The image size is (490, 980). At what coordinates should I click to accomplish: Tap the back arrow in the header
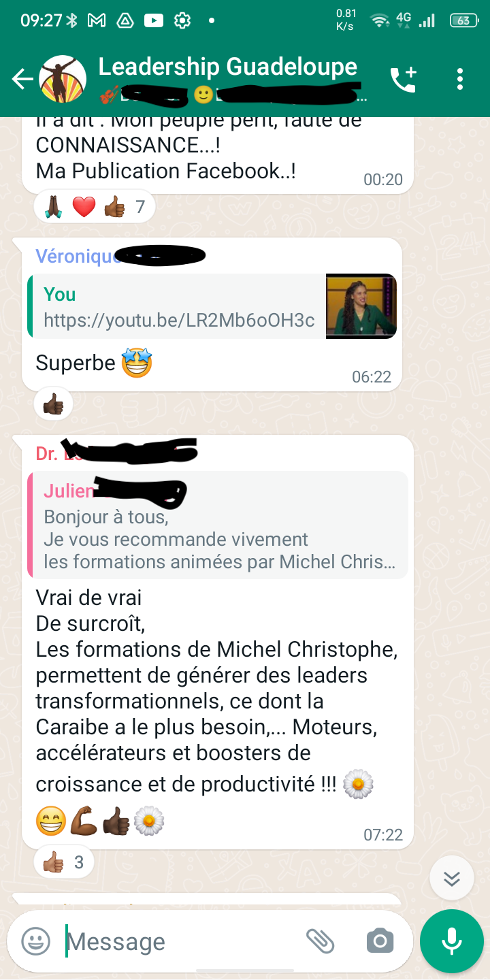click(22, 80)
